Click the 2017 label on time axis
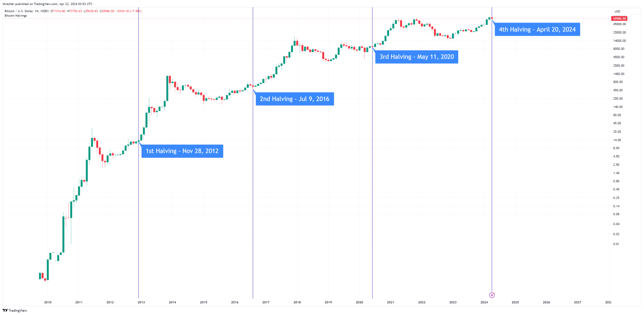644x315 pixels. pyautogui.click(x=266, y=302)
